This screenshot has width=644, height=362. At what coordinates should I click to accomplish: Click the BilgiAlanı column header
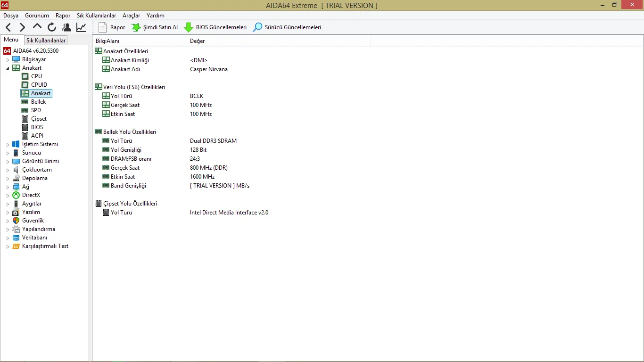coord(140,41)
